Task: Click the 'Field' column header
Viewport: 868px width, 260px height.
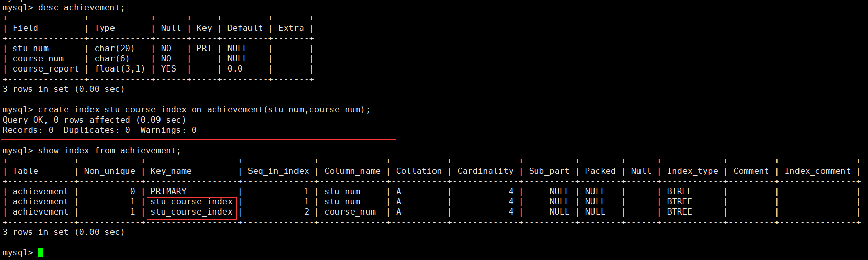Action: click(26, 28)
